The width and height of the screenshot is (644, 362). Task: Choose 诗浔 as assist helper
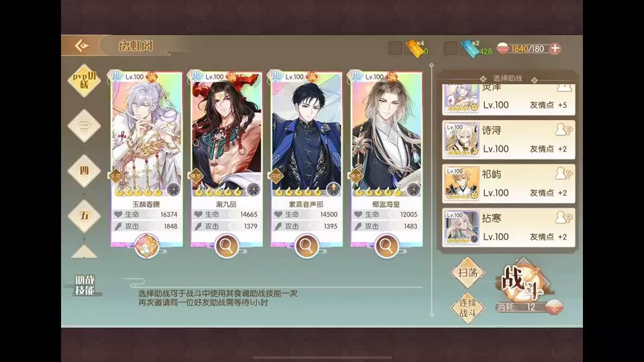tap(508, 139)
